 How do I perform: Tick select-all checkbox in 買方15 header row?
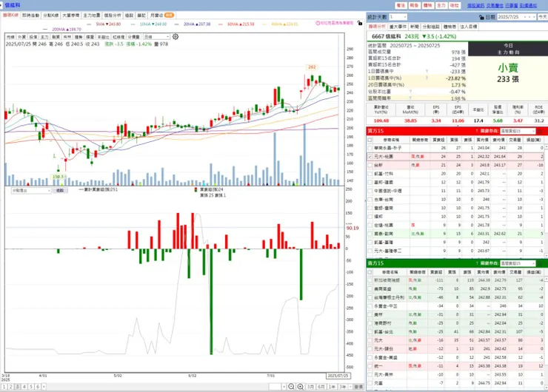click(x=370, y=140)
